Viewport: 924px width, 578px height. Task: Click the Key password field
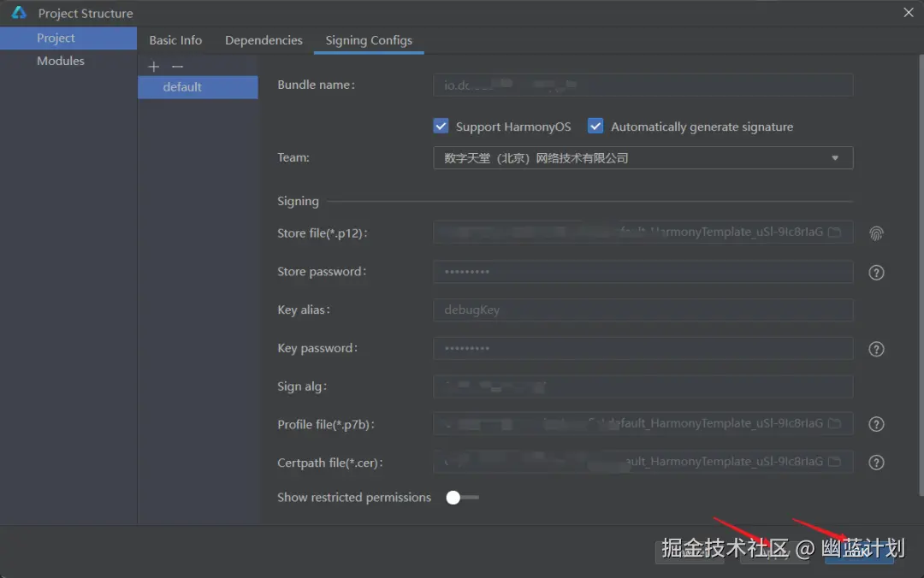(643, 348)
